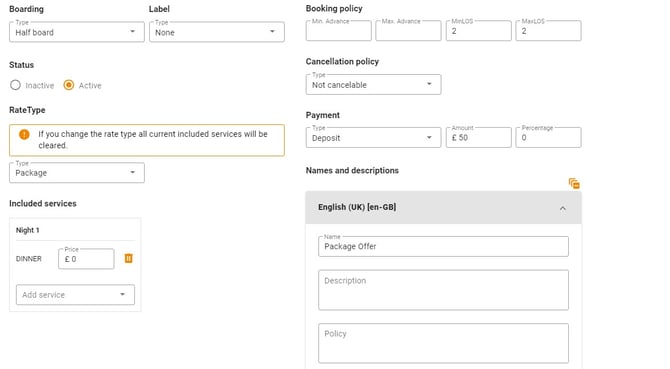
Task: Click the MaxLOS field with value 2
Action: [548, 31]
